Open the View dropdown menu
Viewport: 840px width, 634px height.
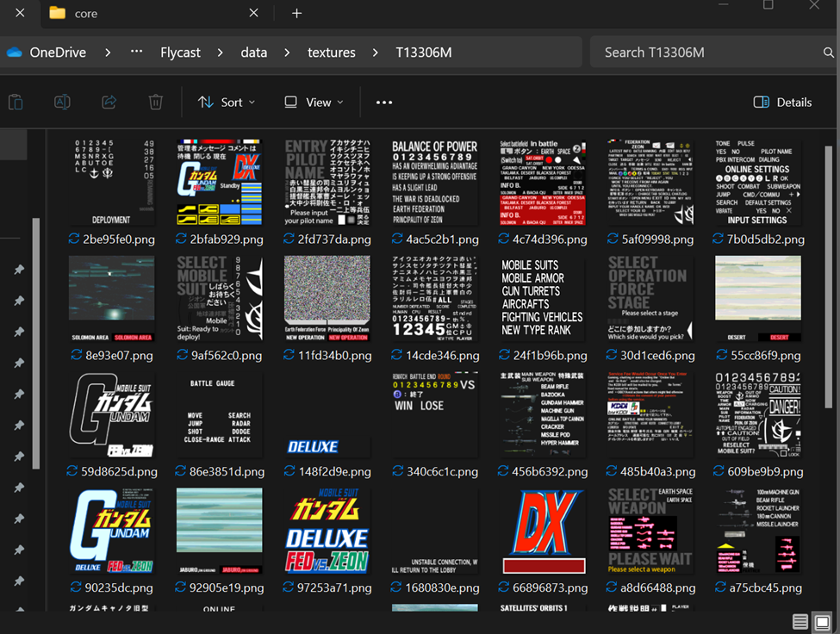[x=314, y=103]
